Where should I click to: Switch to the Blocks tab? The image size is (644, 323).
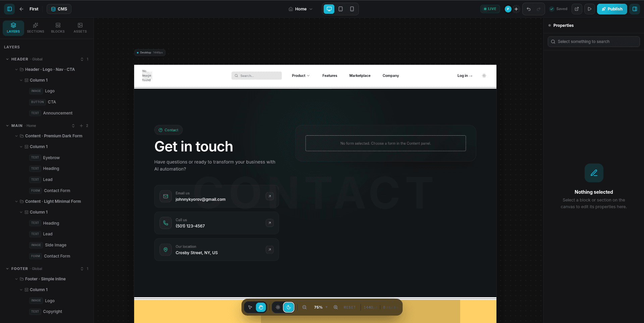pyautogui.click(x=58, y=28)
